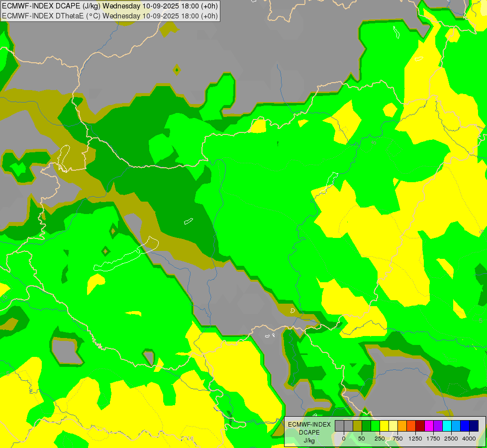The image size is (487, 448).
Task: Click the sky blue legend swatch
Action: (456, 426)
